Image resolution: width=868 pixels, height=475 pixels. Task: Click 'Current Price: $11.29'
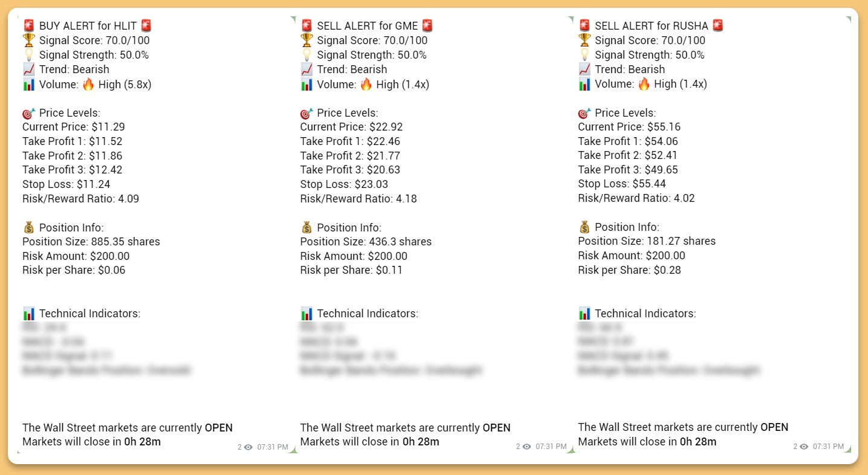tap(74, 127)
